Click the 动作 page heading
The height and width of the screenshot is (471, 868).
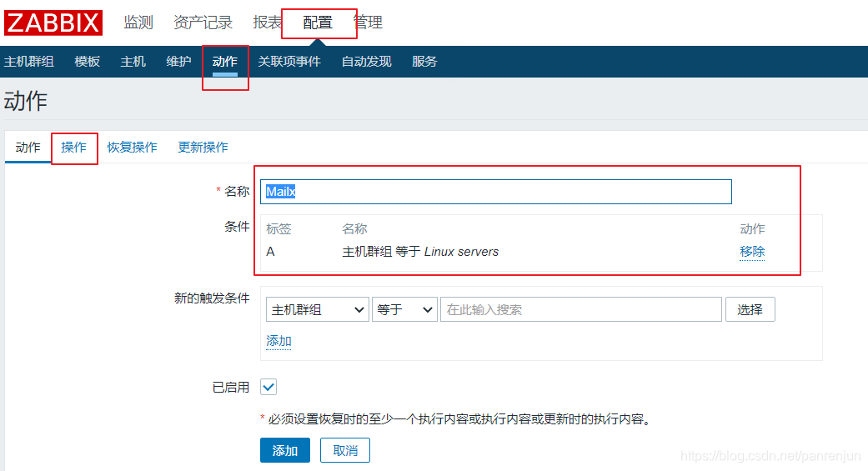[x=26, y=101]
